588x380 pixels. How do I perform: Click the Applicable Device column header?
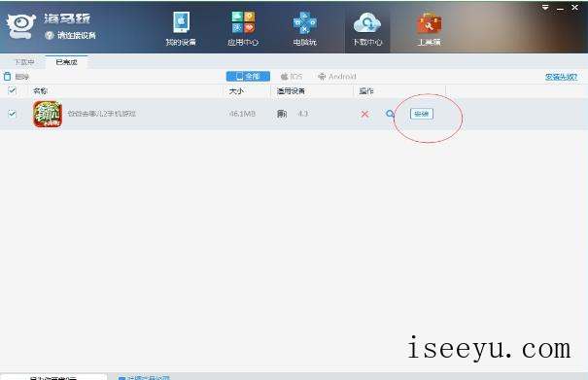tap(291, 90)
